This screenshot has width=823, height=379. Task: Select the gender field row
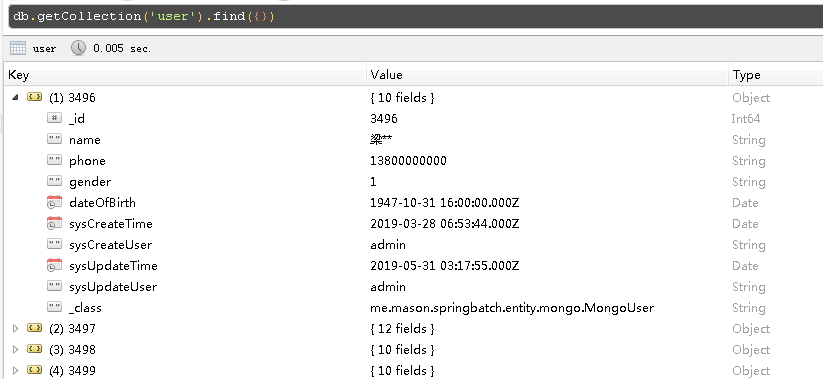click(414, 182)
